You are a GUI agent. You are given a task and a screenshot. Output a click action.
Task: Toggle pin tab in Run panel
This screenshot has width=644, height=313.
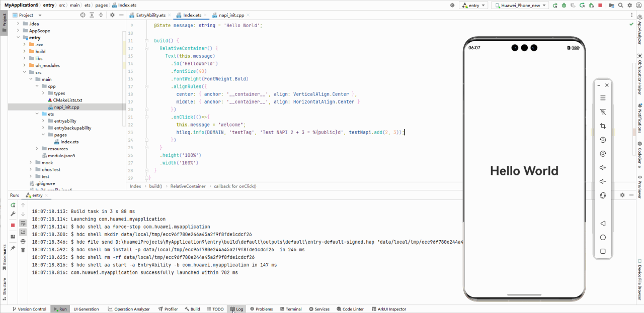point(13,248)
